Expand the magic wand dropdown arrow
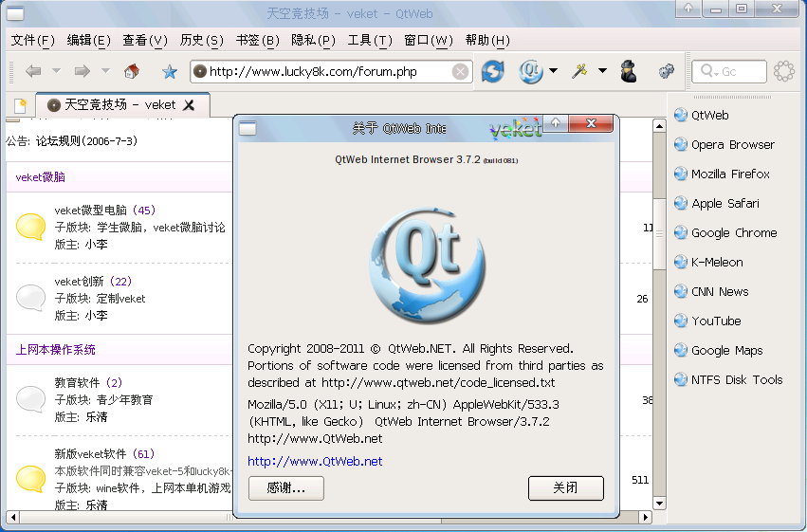 (x=602, y=71)
